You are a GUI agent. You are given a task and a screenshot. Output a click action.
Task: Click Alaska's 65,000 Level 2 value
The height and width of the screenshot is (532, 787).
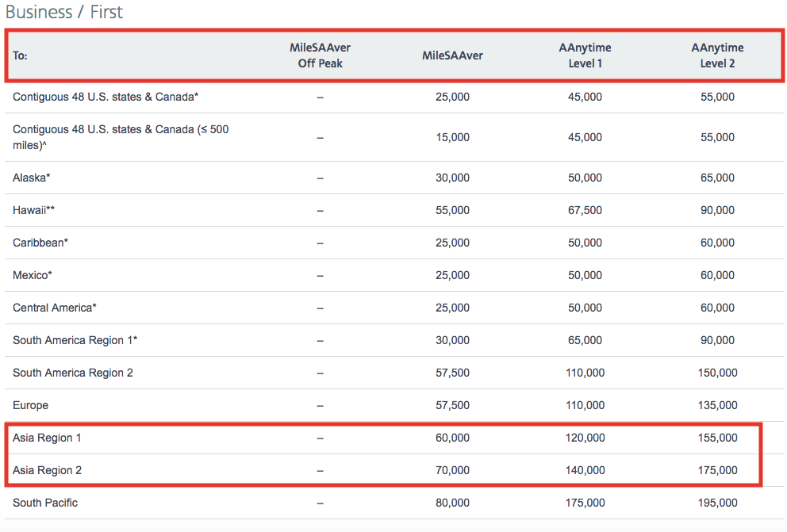[718, 178]
